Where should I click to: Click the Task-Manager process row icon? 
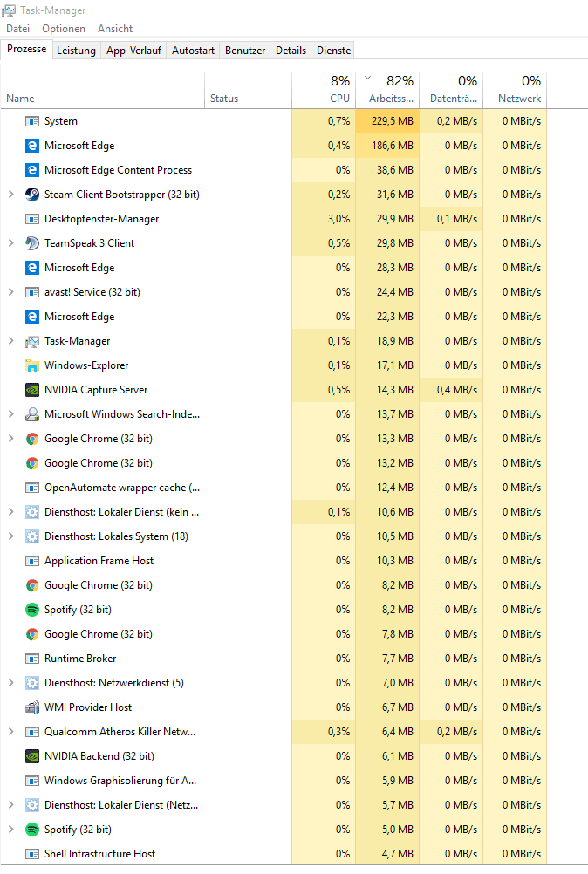point(32,341)
